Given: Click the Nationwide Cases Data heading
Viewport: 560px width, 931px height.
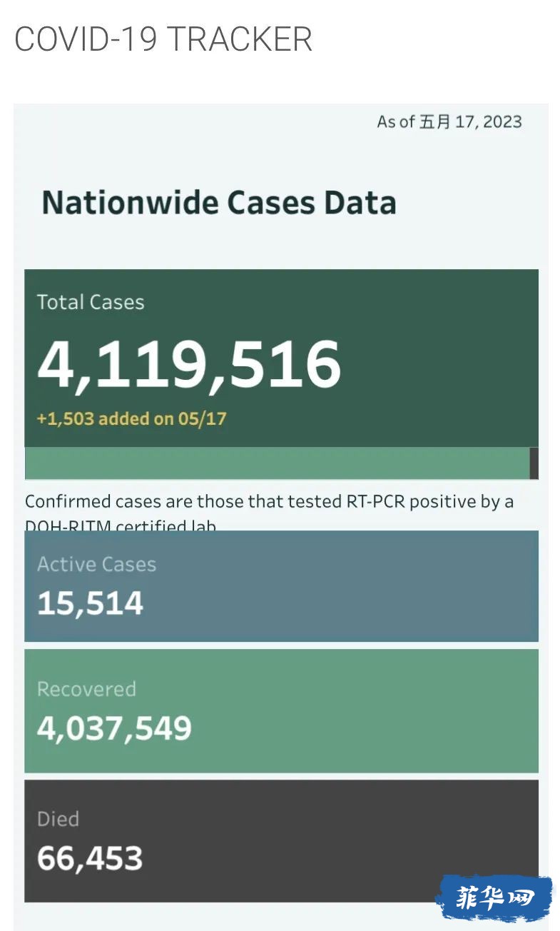Looking at the screenshot, I should 219,202.
